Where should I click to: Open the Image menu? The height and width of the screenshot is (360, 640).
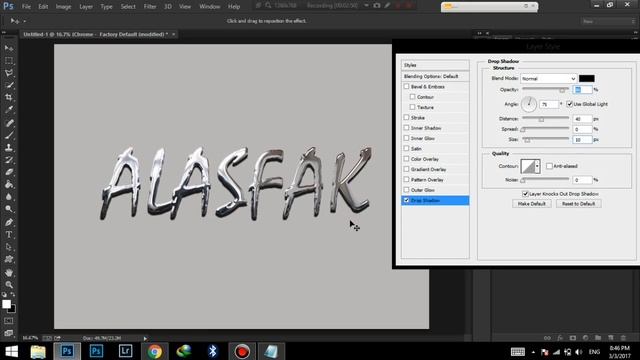point(63,7)
